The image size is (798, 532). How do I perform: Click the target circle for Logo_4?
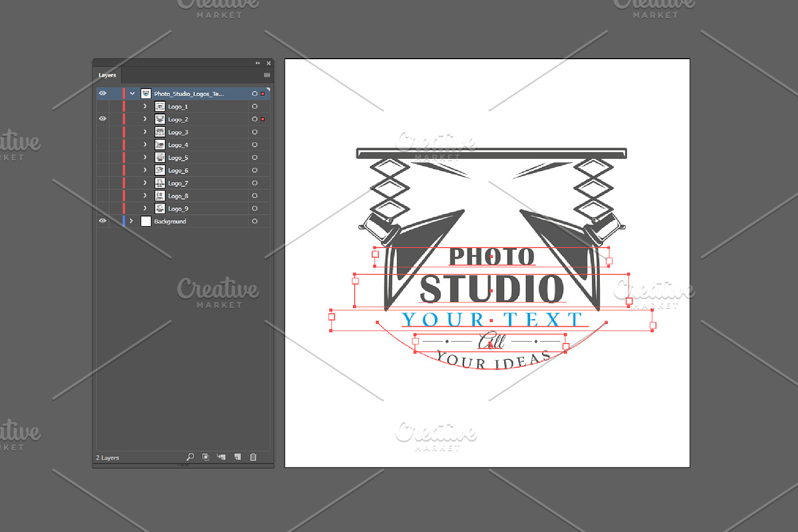click(x=255, y=145)
